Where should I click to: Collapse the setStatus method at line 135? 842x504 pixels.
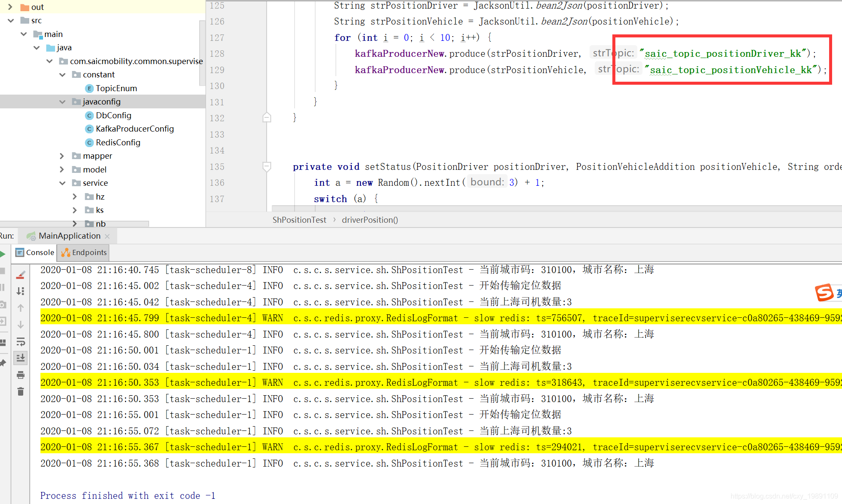[267, 166]
